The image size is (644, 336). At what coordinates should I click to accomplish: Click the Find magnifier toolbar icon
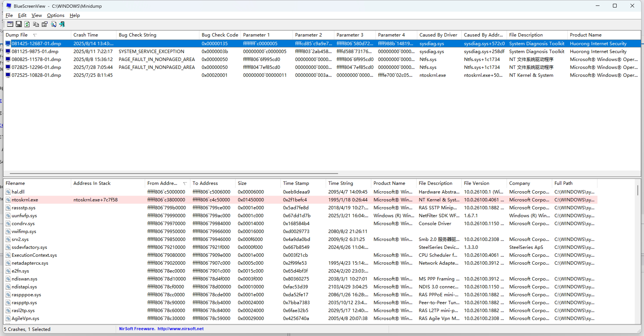point(53,24)
